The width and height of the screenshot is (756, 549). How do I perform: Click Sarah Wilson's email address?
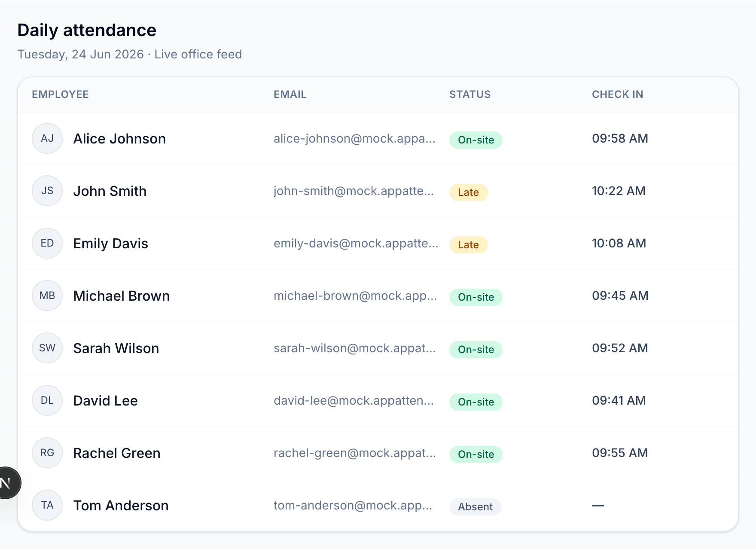pyautogui.click(x=355, y=348)
